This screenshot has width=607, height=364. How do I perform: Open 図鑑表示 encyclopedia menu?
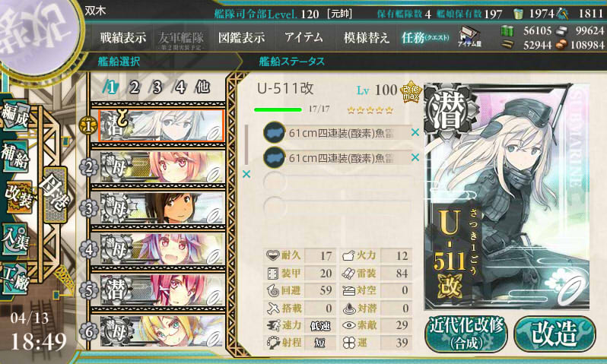coord(241,38)
